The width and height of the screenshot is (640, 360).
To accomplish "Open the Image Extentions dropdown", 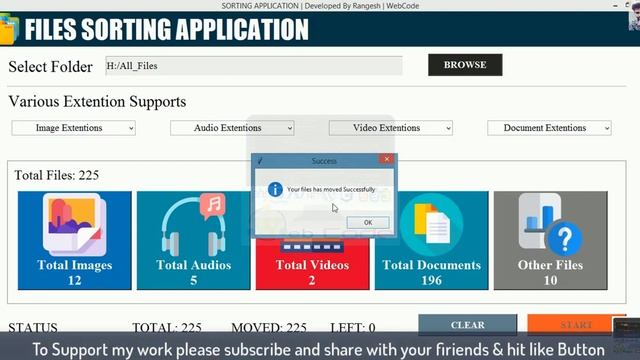I will tap(73, 128).
